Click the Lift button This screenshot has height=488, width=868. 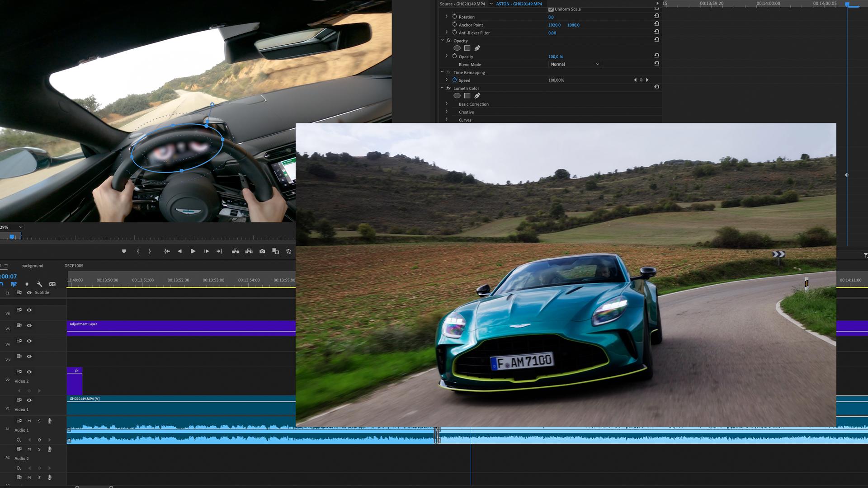click(236, 251)
